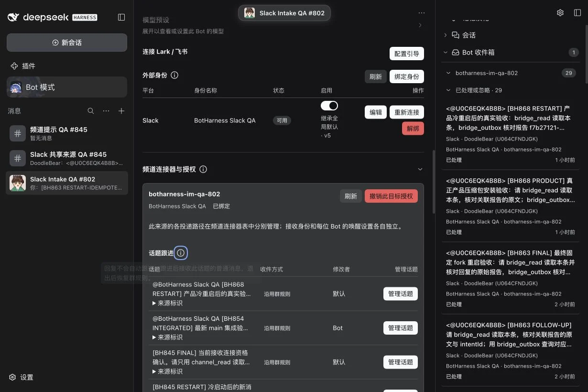
Task: Open messages more-options ellipsis
Action: click(106, 111)
